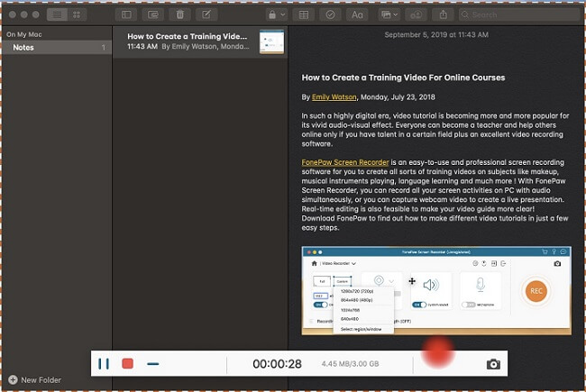Compose a new note
The height and width of the screenshot is (392, 586).
[206, 14]
